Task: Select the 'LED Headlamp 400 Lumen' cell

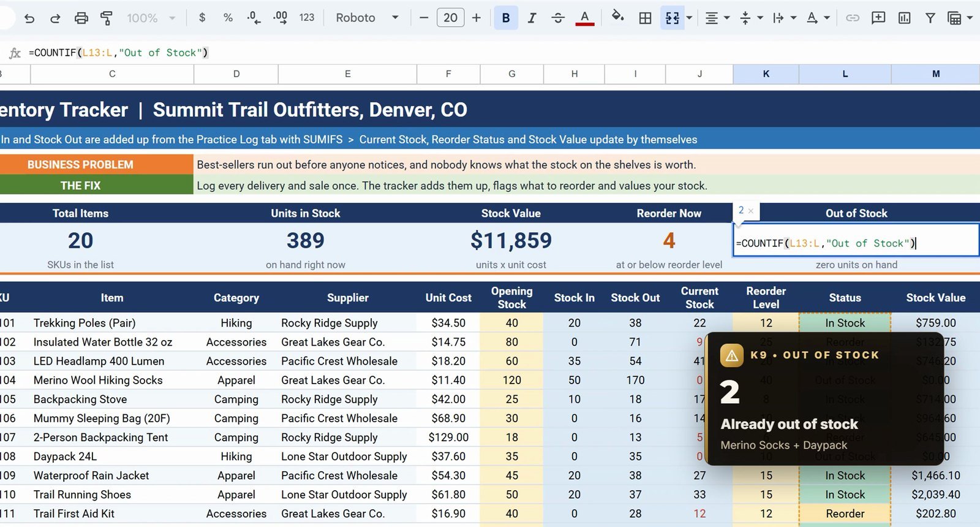Action: [x=112, y=361]
